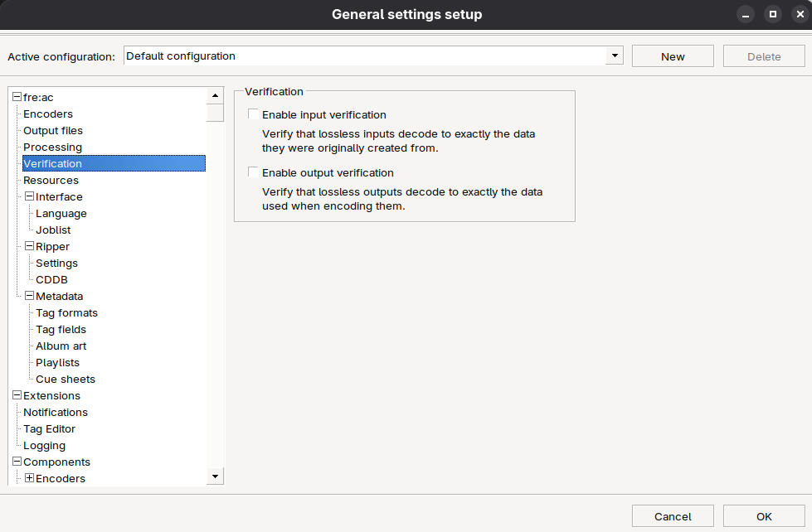This screenshot has height=532, width=812.
Task: Collapse the Interface tree node
Action: [x=29, y=197]
